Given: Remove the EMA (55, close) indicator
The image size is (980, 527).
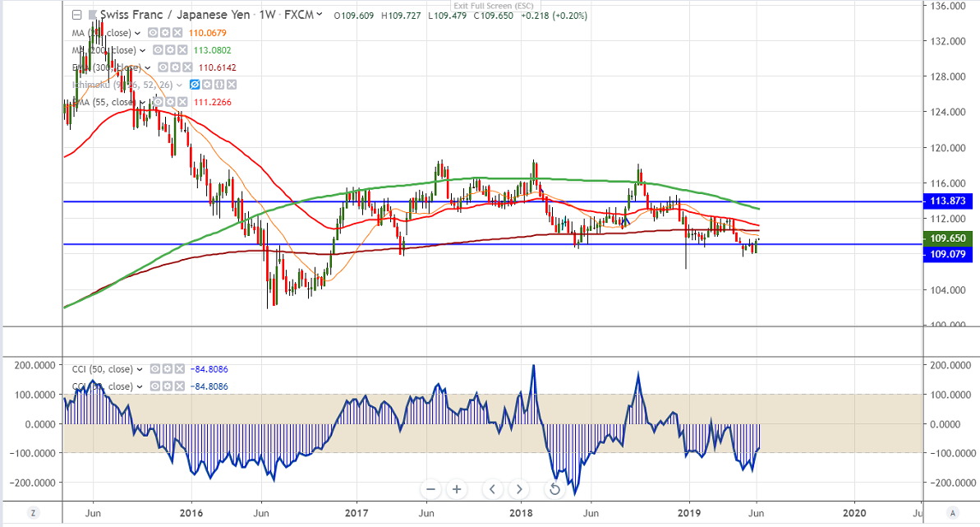Looking at the screenshot, I should click(x=182, y=102).
